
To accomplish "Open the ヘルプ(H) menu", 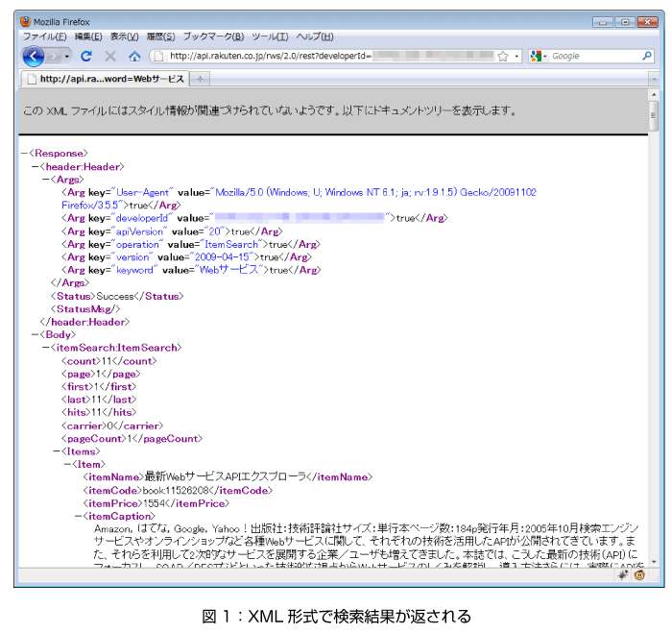I will click(x=315, y=37).
